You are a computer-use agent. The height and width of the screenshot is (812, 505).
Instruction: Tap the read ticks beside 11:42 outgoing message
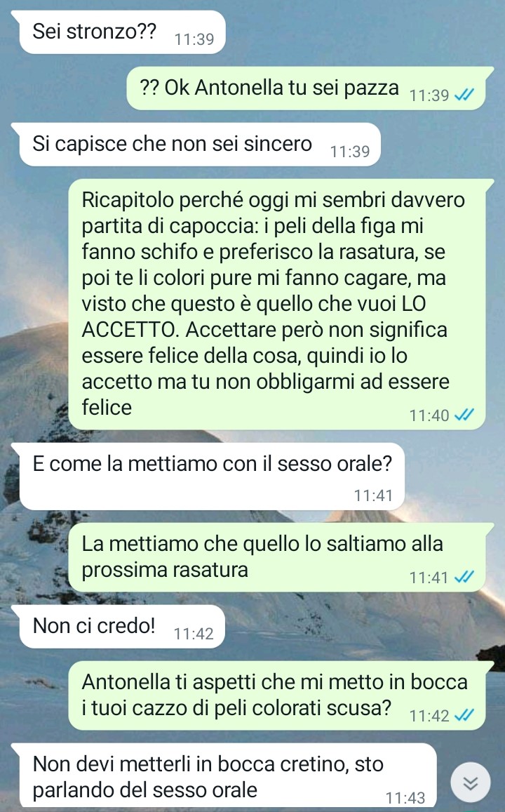click(x=464, y=715)
